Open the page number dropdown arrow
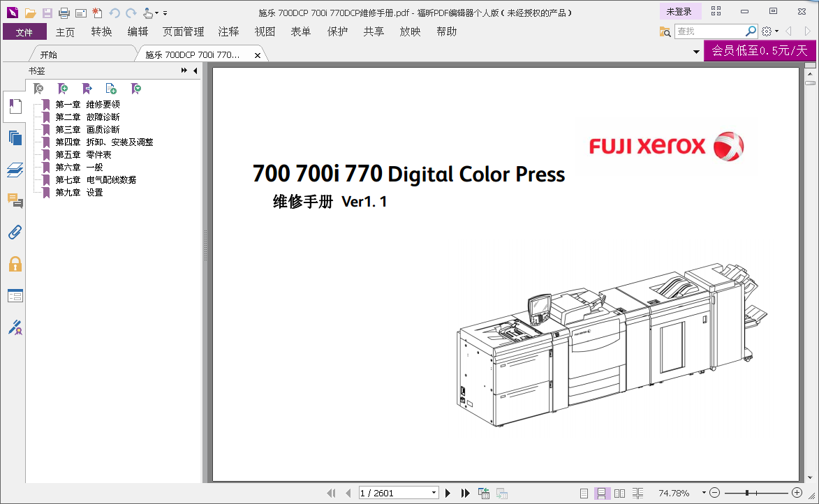The width and height of the screenshot is (819, 504). click(434, 493)
